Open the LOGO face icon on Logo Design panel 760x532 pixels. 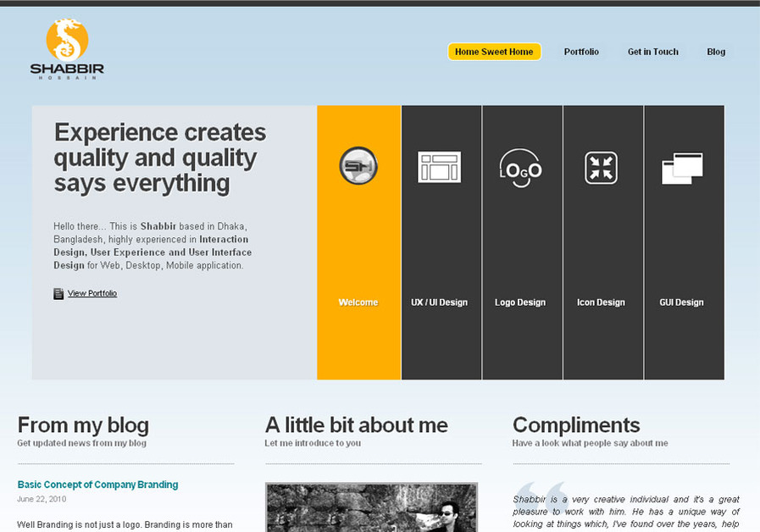(521, 169)
